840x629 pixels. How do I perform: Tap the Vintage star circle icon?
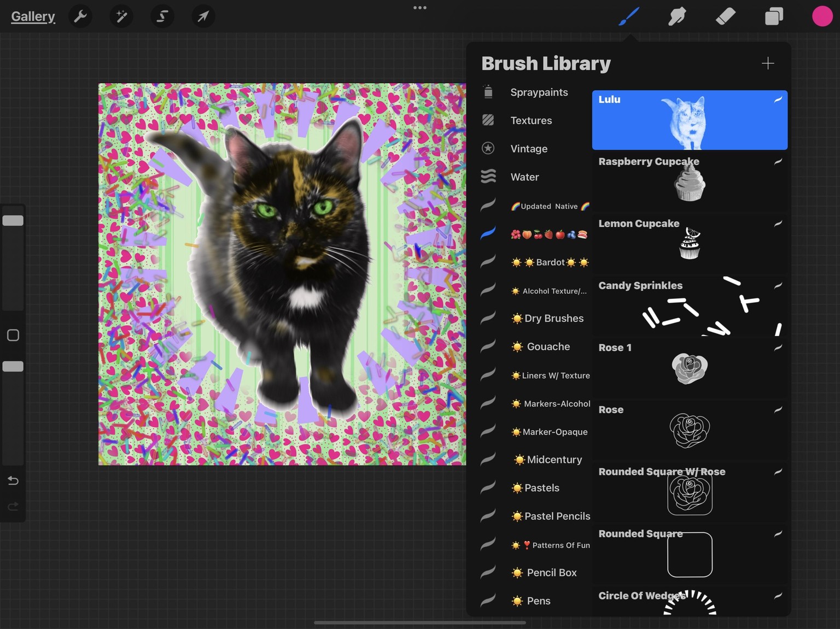488,148
